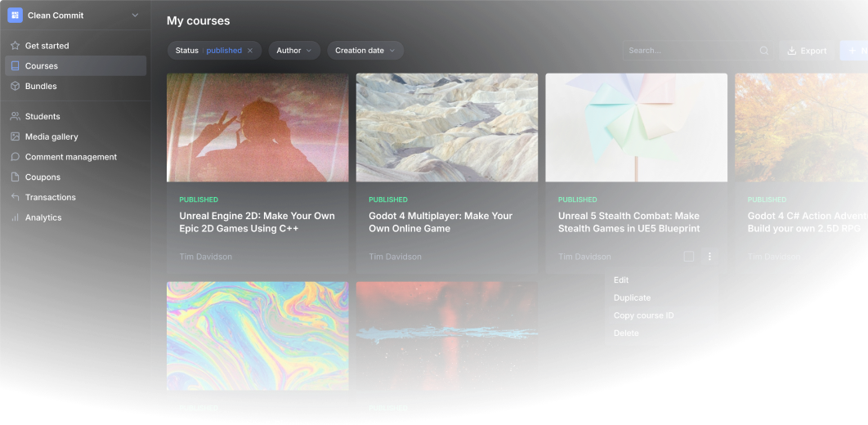This screenshot has width=868, height=425.
Task: Click the Coupons document icon
Action: [x=16, y=177]
